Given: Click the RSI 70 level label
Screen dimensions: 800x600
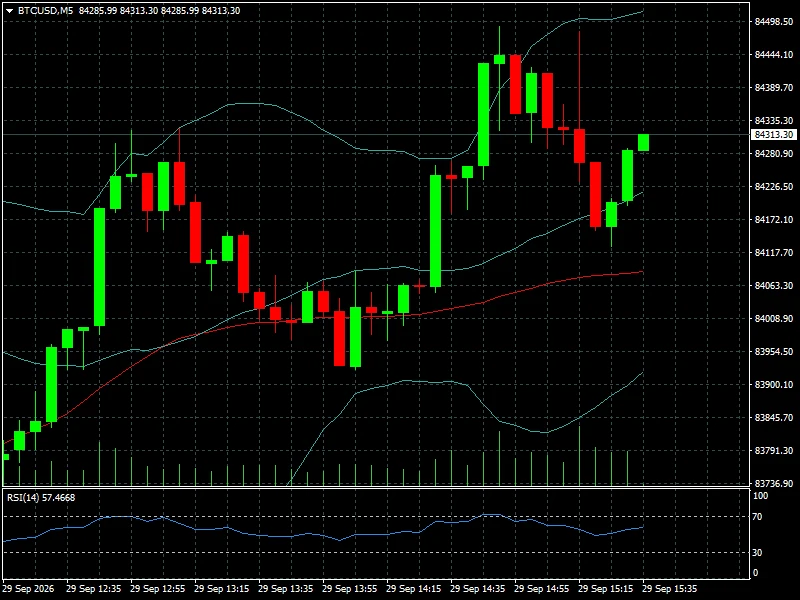Looking at the screenshot, I should [x=758, y=517].
